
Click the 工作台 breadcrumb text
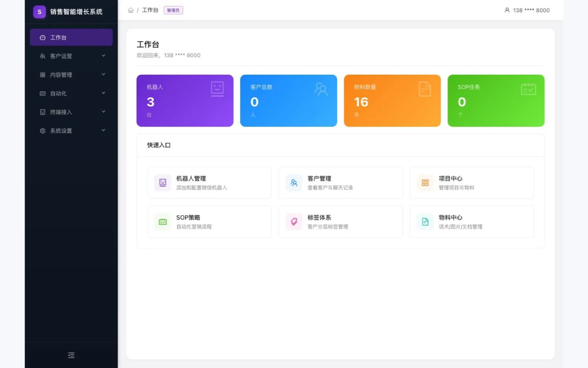150,10
